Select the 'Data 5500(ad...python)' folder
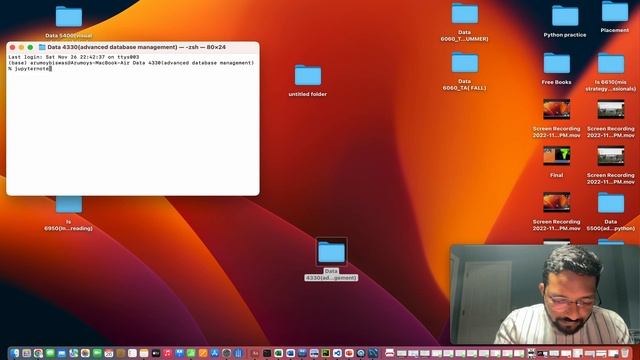 pyautogui.click(x=611, y=211)
